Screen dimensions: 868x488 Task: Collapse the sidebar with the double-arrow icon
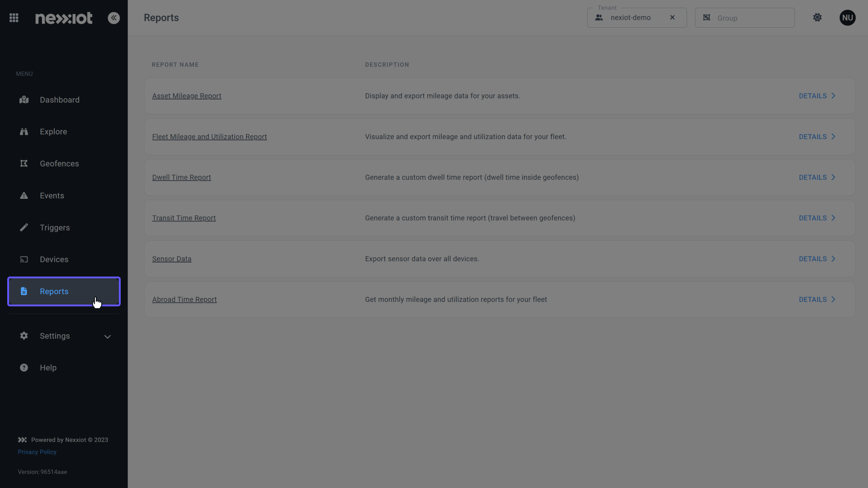114,18
